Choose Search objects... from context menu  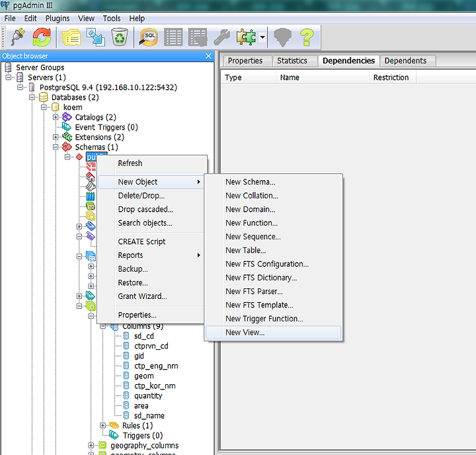click(151, 223)
